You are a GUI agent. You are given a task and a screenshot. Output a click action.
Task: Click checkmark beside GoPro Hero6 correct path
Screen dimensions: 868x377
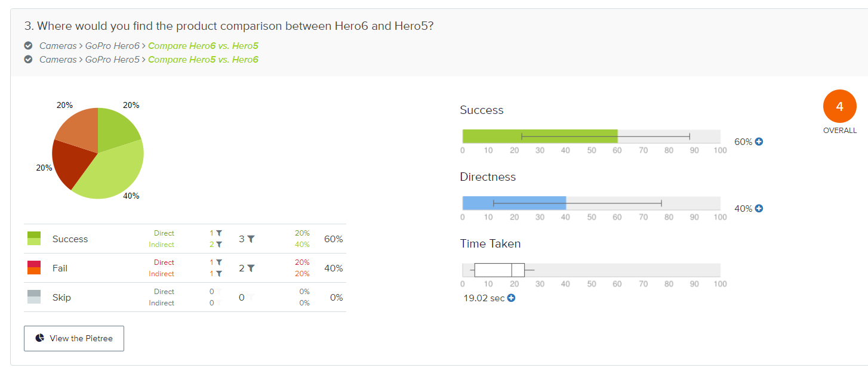click(x=28, y=45)
